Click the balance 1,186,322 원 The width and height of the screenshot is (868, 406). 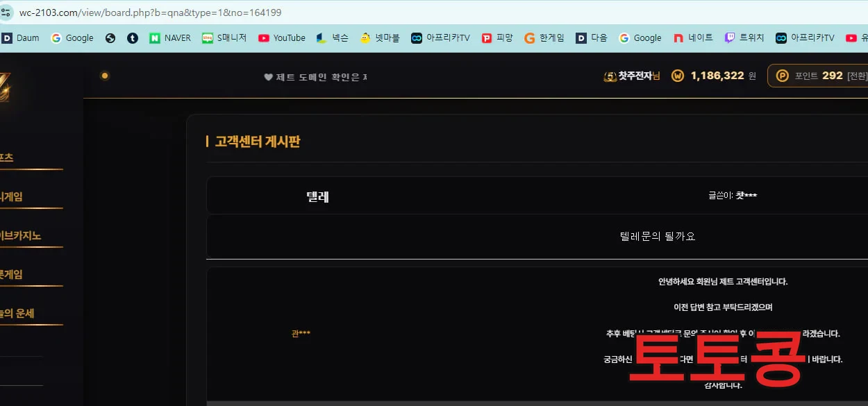coord(723,76)
